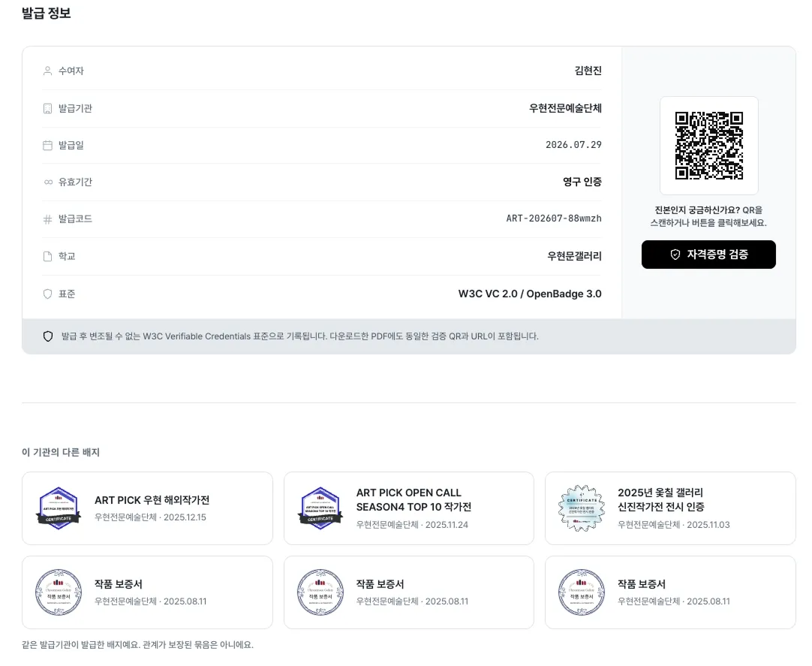Click the hash icon beside 발급코드

(47, 219)
